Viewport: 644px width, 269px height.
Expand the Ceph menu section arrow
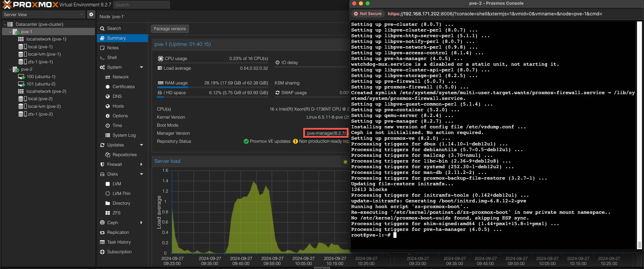pos(142,223)
